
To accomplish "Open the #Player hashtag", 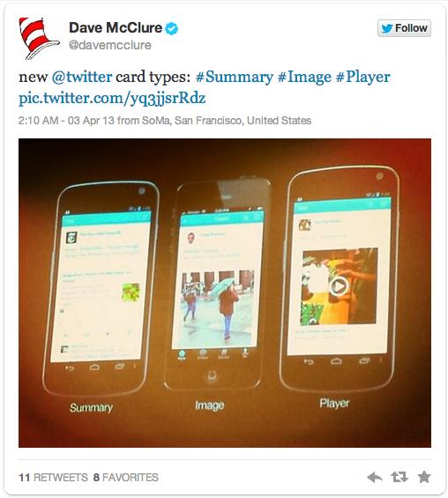I will [362, 78].
